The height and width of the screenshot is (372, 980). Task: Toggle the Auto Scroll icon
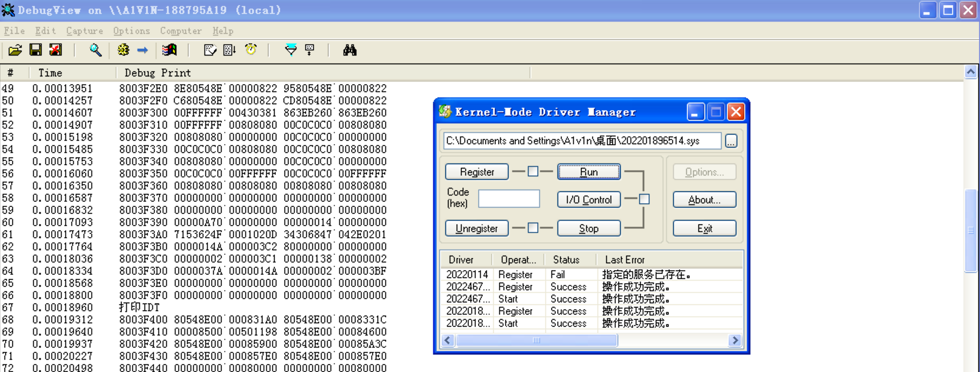click(230, 50)
